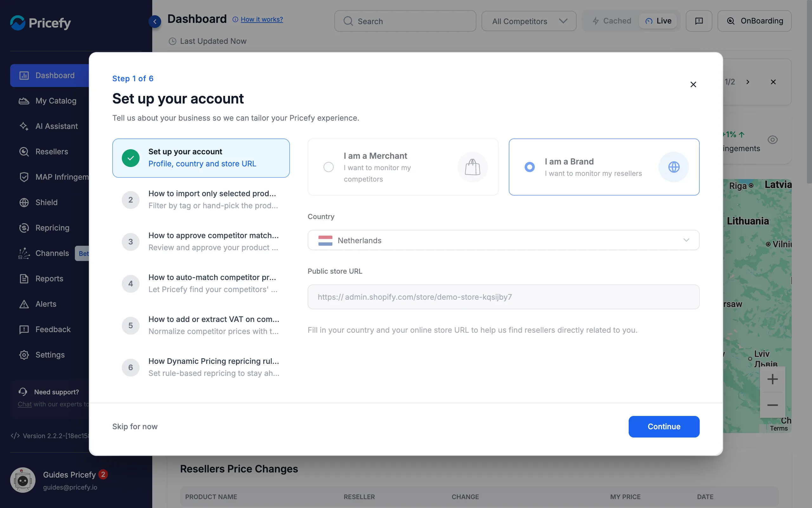Viewport: 812px width, 508px height.
Task: Click the Public store URL input field
Action: pyautogui.click(x=503, y=297)
